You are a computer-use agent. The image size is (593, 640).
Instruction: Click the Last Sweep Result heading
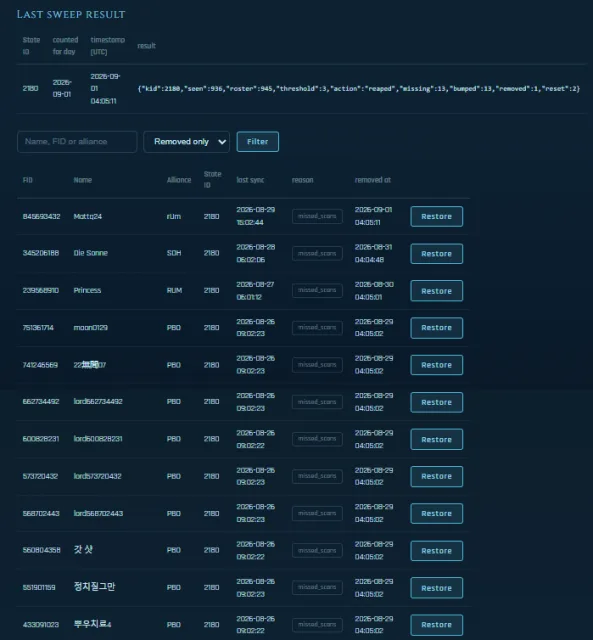click(71, 14)
